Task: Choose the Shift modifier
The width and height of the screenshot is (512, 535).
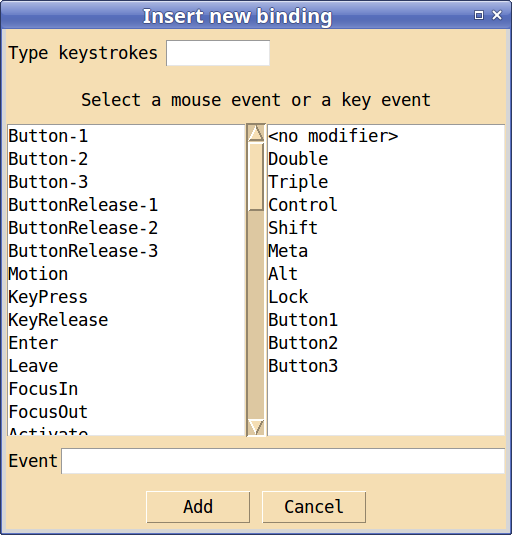Action: 386,228
